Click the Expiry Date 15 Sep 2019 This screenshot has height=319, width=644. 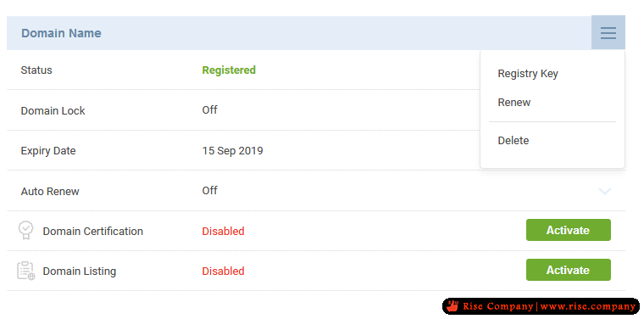(x=232, y=151)
